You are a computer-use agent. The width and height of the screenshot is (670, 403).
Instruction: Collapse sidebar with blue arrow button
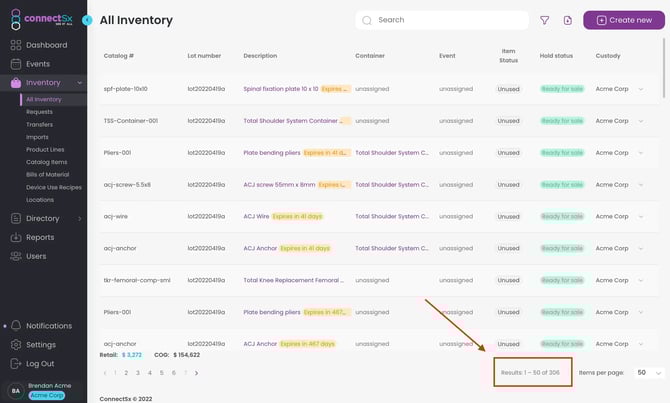[x=88, y=20]
